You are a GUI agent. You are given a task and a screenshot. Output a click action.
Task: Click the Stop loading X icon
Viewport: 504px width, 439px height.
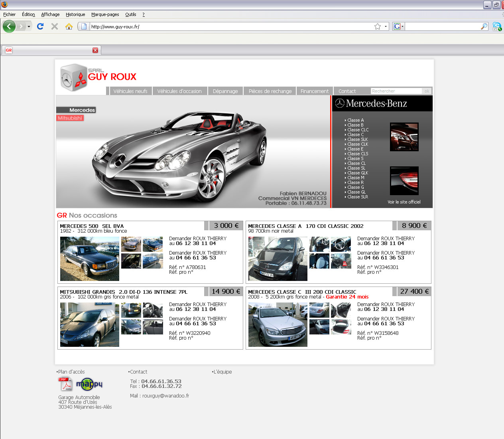click(55, 26)
